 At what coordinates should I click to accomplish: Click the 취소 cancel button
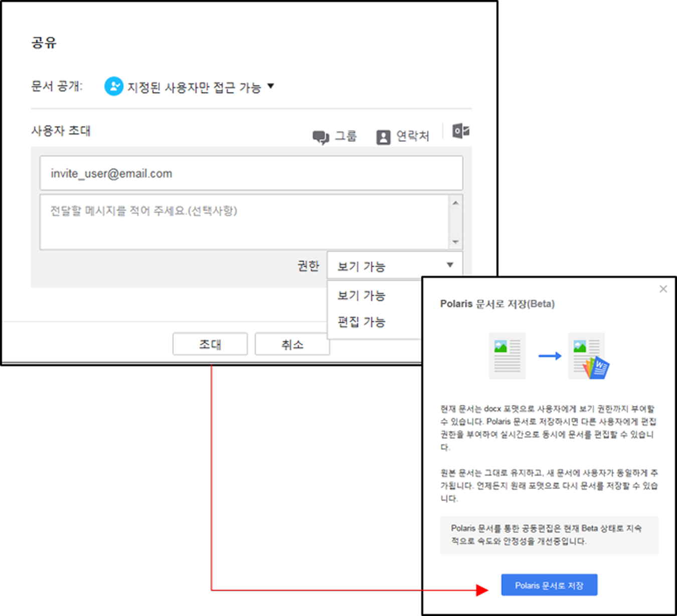point(292,344)
